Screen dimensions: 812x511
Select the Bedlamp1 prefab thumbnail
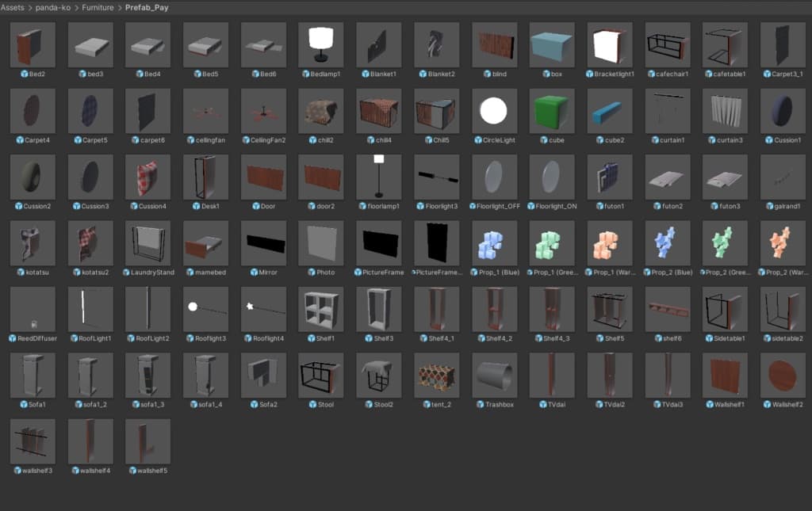(x=320, y=44)
